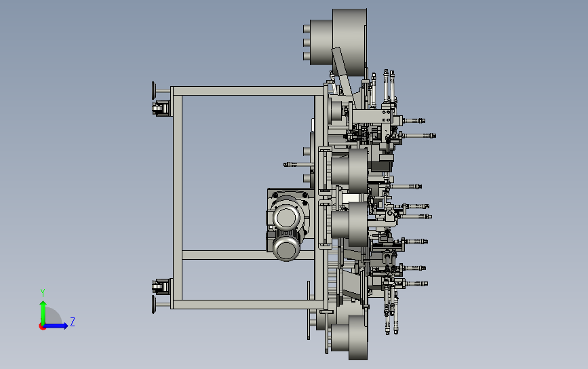Select the top horizontal beam of the frame
Screen dimensions: 588x369
[x=248, y=91]
